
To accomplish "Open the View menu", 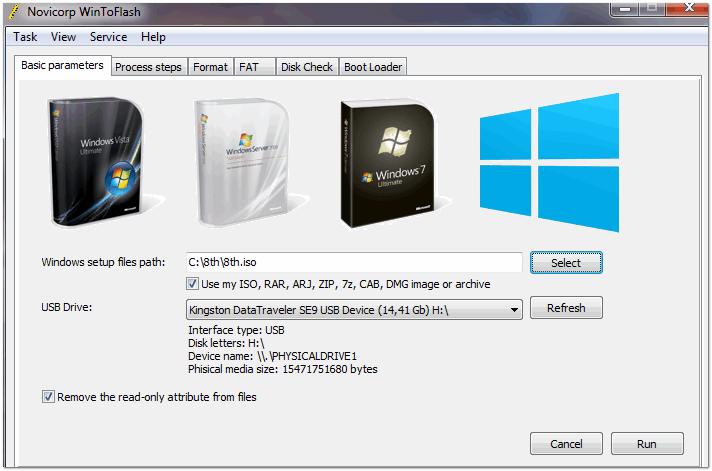I will (x=63, y=37).
